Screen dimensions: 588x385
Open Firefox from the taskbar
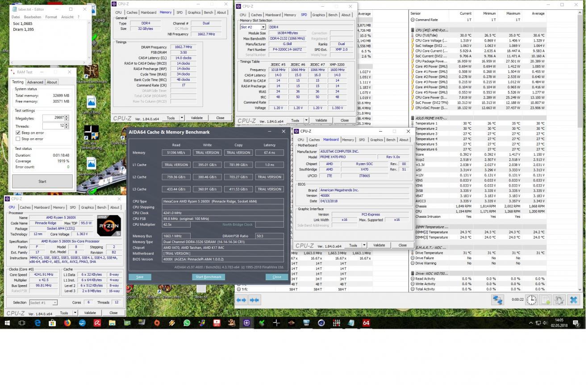coord(67,323)
